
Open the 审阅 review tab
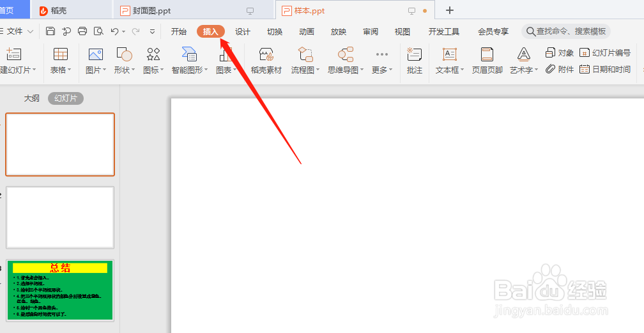(371, 32)
